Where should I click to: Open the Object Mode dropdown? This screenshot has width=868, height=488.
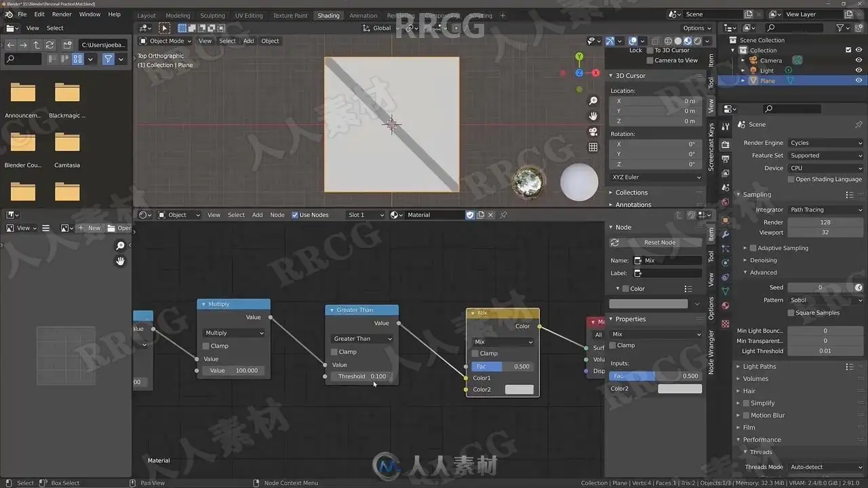coord(166,41)
